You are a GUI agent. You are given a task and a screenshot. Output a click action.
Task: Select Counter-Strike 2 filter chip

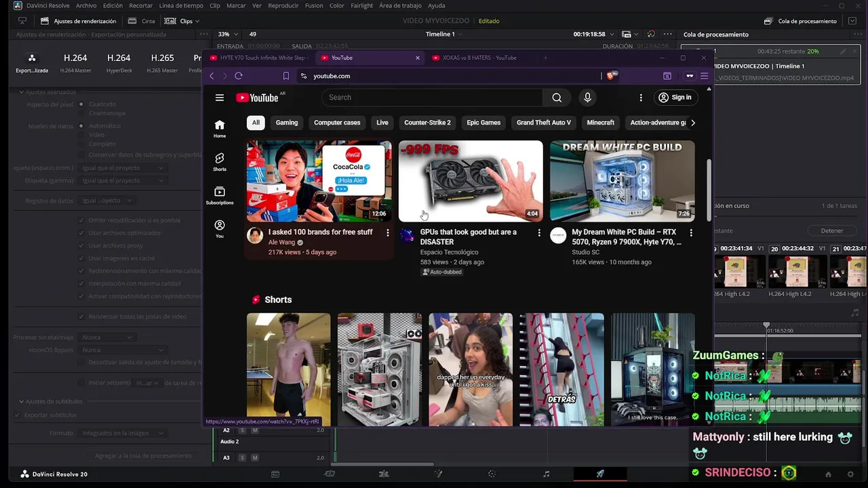coord(427,123)
